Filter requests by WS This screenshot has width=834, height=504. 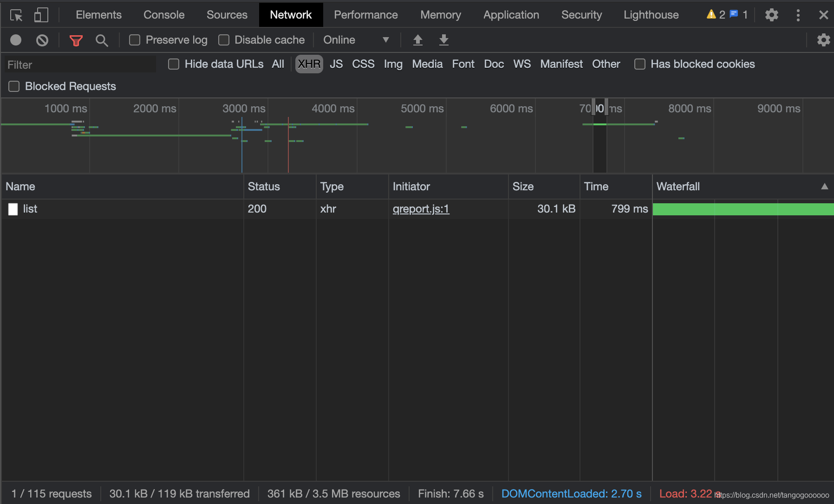coord(522,64)
